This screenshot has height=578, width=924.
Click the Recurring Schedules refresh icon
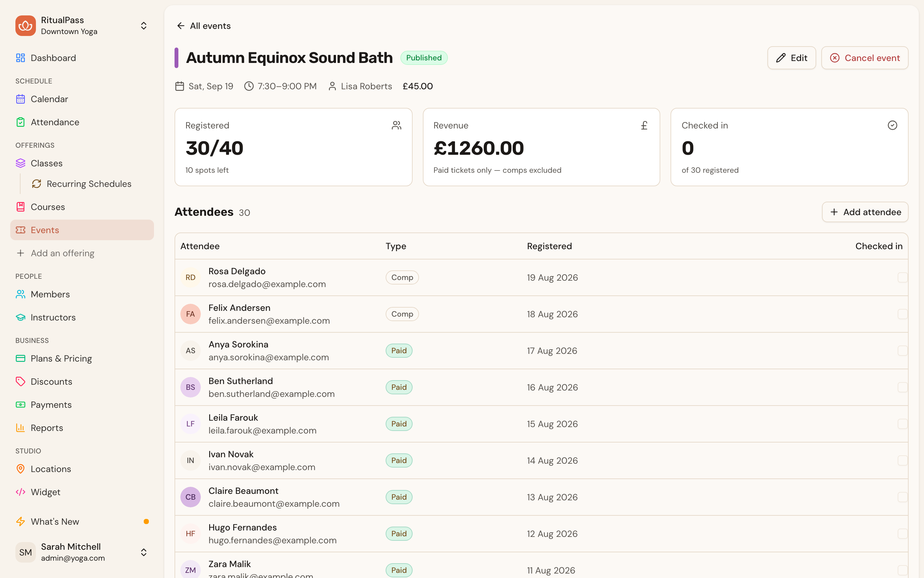(x=37, y=184)
